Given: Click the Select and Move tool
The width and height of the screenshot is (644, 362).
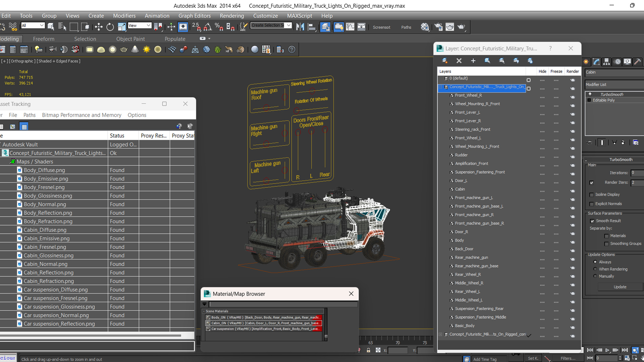Looking at the screenshot, I should click(x=99, y=27).
